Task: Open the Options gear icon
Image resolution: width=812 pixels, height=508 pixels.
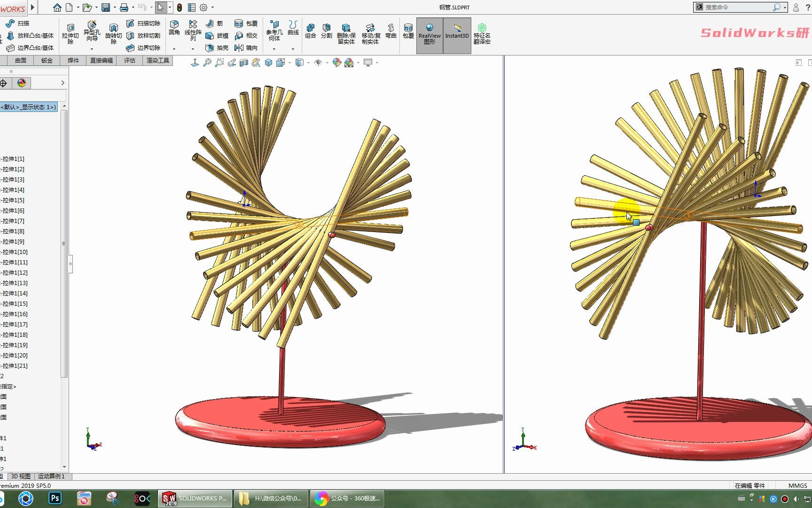Action: [x=203, y=8]
